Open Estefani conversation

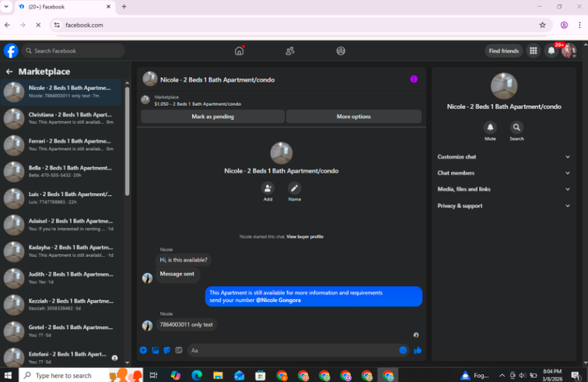[x=61, y=356]
